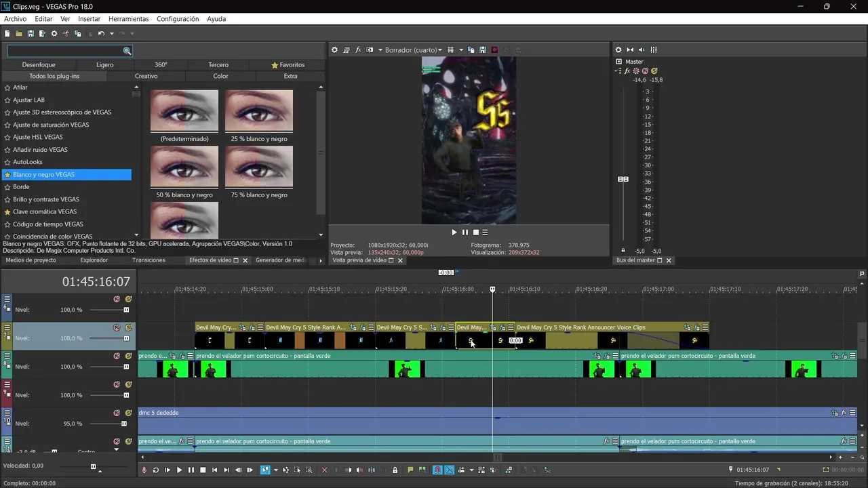Choose the 25 % blanco y negro preset
The width and height of the screenshot is (868, 488).
[x=259, y=111]
